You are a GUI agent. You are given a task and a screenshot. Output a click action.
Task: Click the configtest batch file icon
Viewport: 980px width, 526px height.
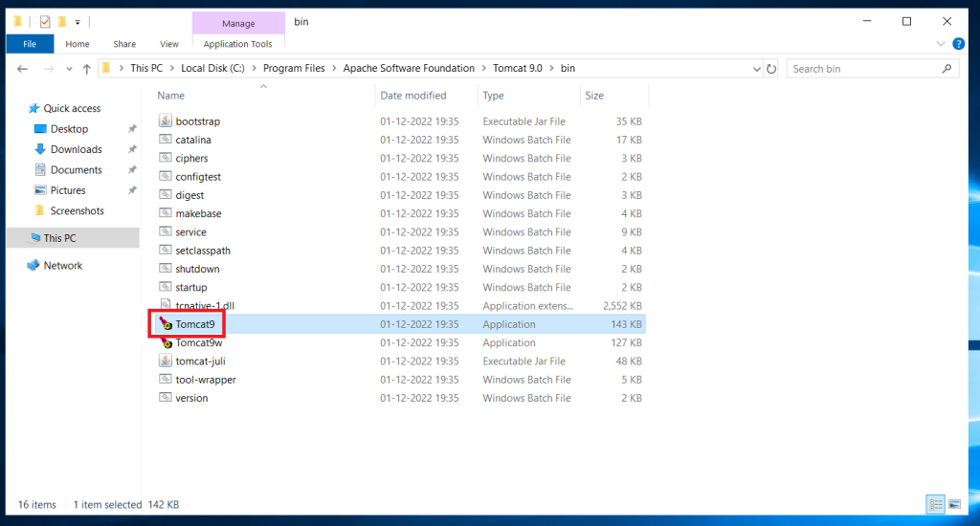pyautogui.click(x=165, y=176)
